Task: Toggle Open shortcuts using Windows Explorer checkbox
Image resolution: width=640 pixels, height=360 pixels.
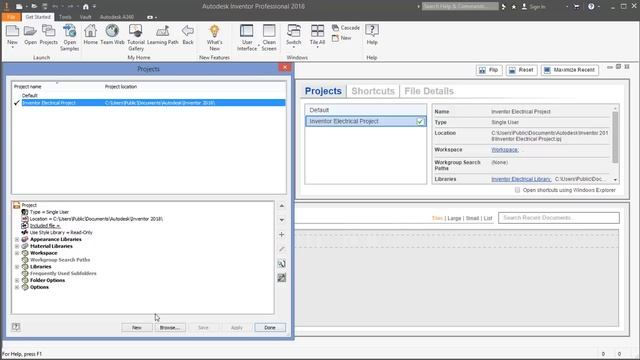Action: click(518, 190)
